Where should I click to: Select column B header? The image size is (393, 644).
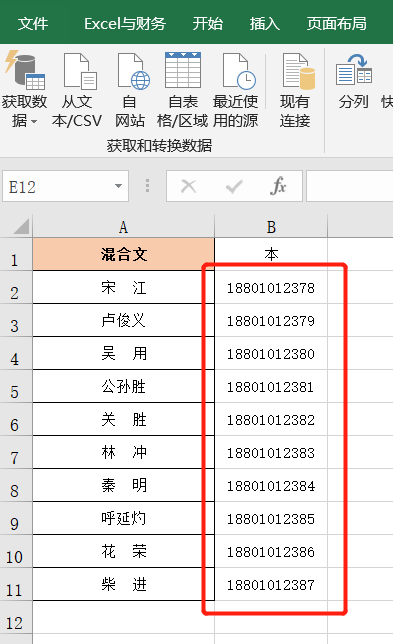click(x=271, y=227)
